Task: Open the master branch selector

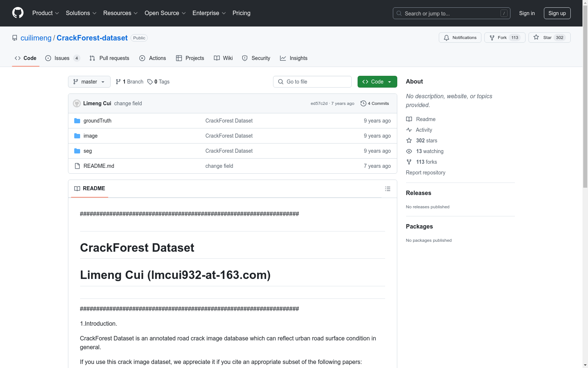Action: tap(89, 82)
